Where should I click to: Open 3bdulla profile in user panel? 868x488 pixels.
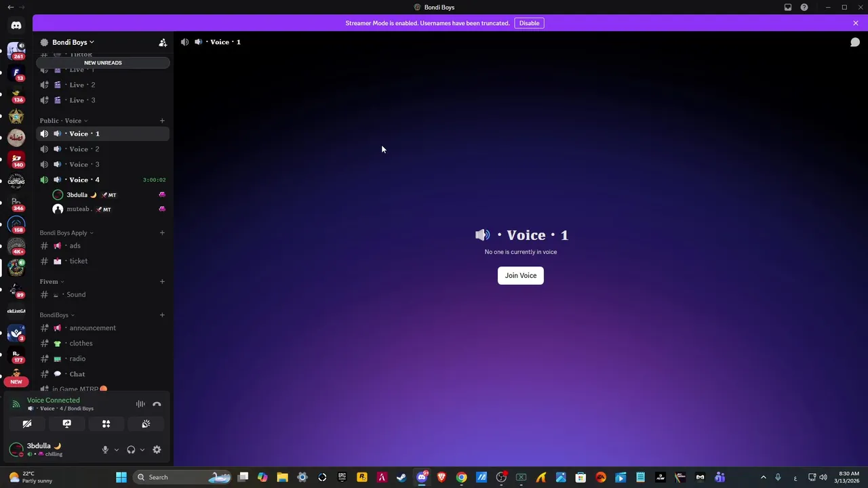pyautogui.click(x=45, y=449)
